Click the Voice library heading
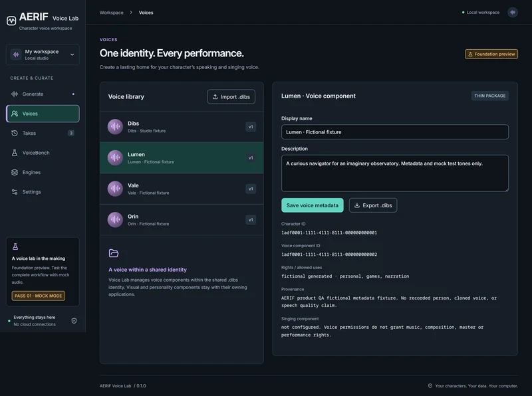The width and height of the screenshot is (532, 396). tap(126, 96)
